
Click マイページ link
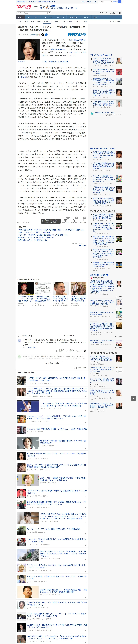pos(103,13)
